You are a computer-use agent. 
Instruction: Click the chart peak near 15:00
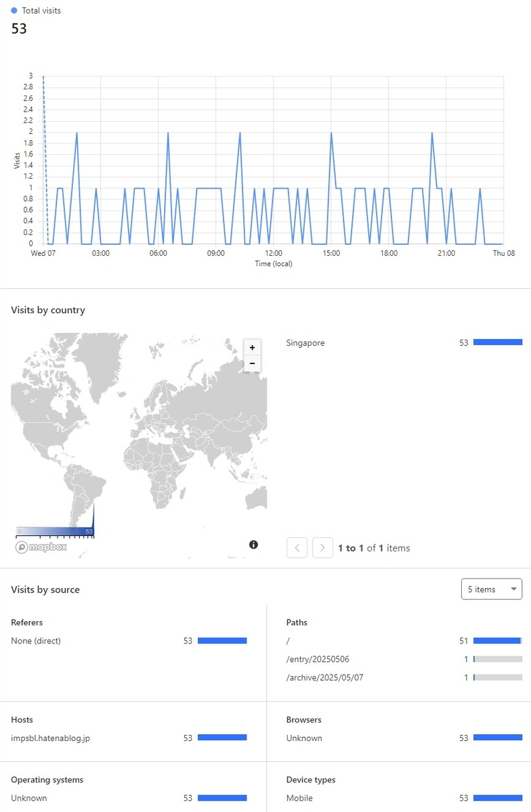(x=331, y=133)
